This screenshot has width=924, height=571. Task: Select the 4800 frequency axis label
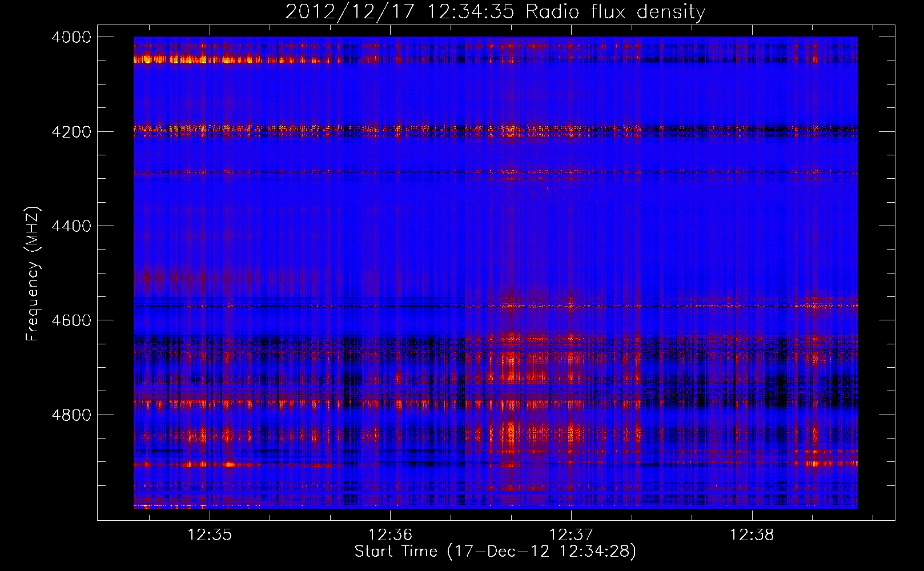pyautogui.click(x=71, y=415)
